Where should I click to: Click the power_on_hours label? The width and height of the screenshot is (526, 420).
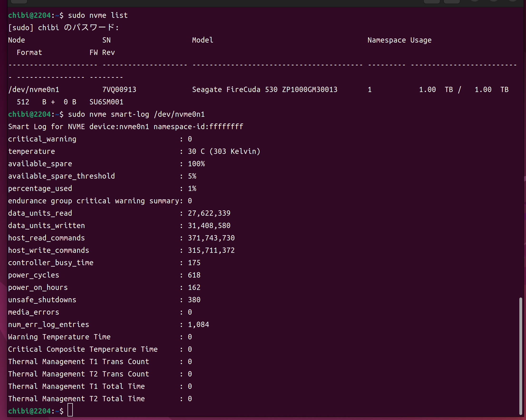(38, 287)
